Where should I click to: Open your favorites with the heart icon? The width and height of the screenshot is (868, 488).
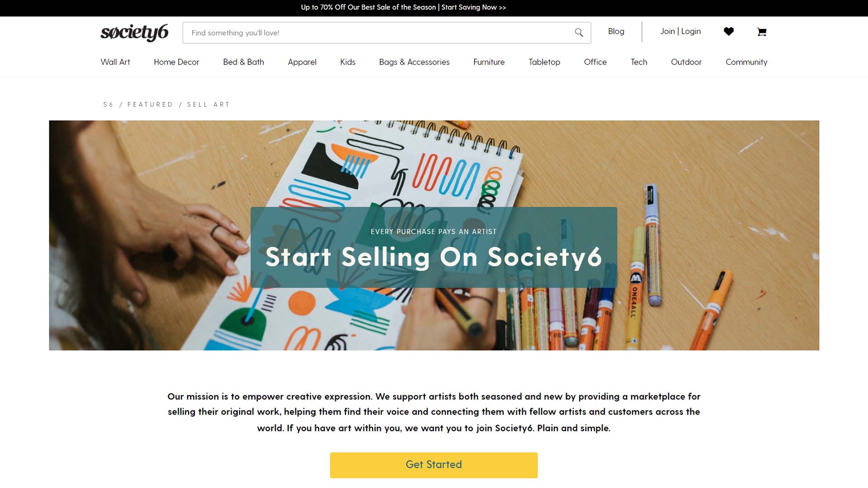coord(729,31)
